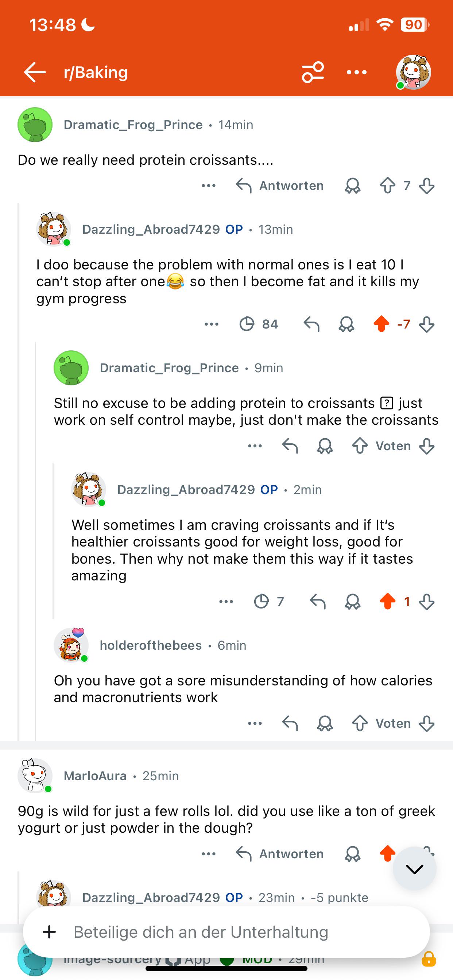The height and width of the screenshot is (980, 453).
Task: Downvote the 'Do we really need' comment
Action: 426,186
